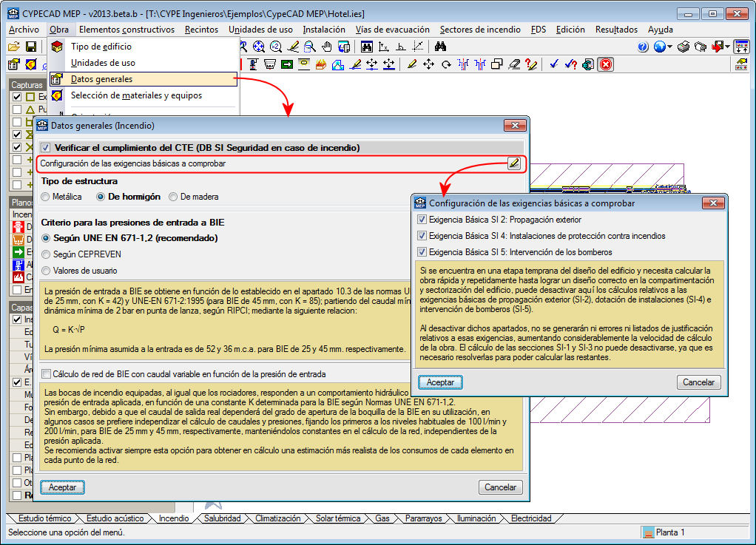Click Cancelar in Datos generales dialog
The image size is (756, 545).
pos(501,487)
